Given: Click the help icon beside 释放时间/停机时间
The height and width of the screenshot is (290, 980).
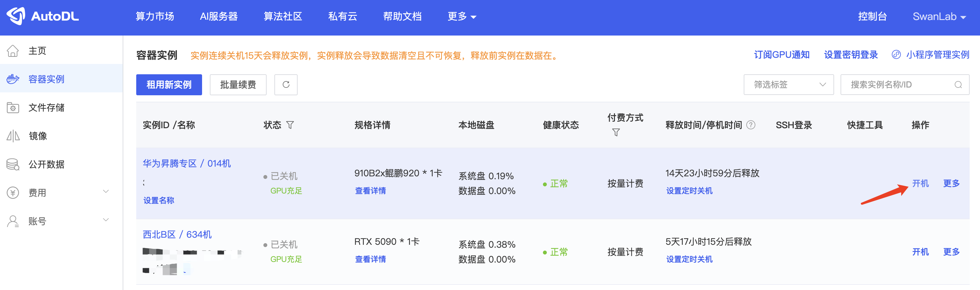Looking at the screenshot, I should [750, 125].
